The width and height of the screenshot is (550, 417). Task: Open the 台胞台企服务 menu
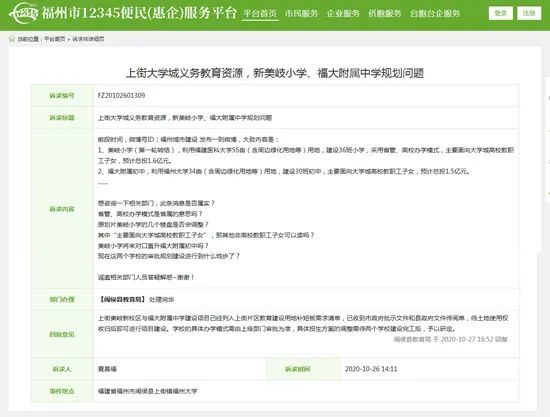point(435,14)
